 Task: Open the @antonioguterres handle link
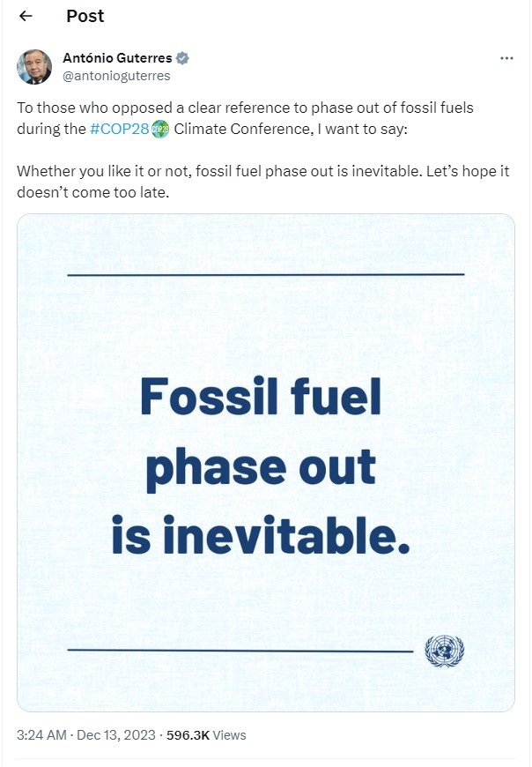tap(116, 76)
